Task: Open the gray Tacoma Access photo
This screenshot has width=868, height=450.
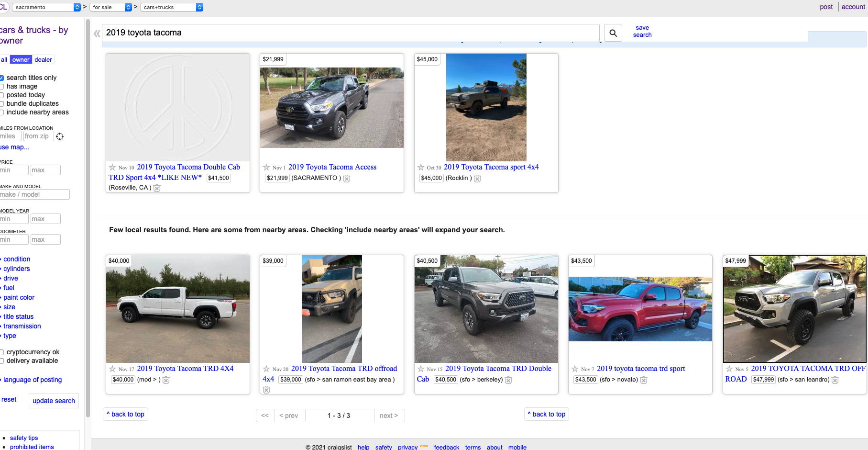Action: [332, 108]
